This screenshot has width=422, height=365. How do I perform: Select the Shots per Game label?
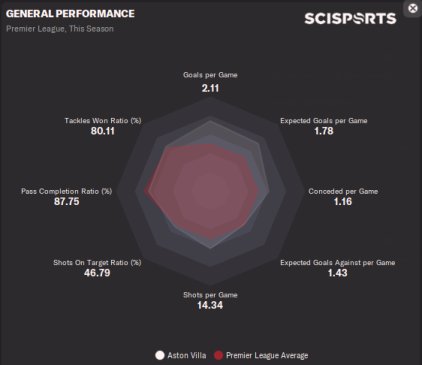[x=210, y=295]
